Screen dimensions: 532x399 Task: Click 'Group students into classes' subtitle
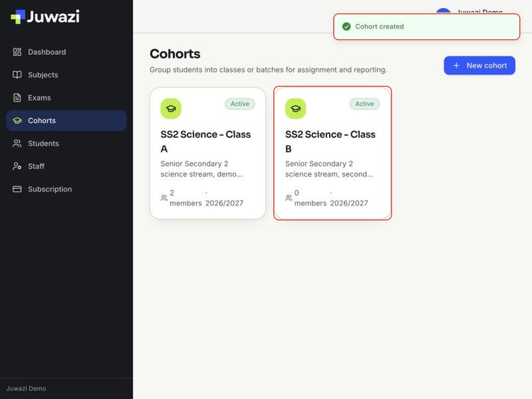[x=268, y=70]
